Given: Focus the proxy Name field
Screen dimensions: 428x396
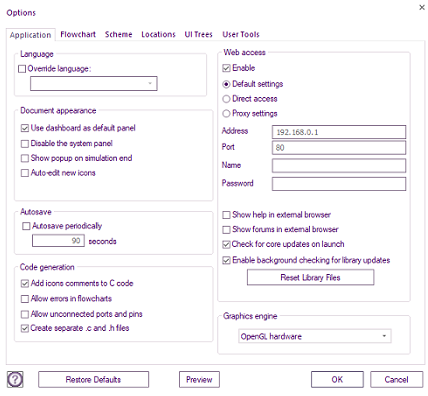Looking at the screenshot, I should tap(339, 166).
